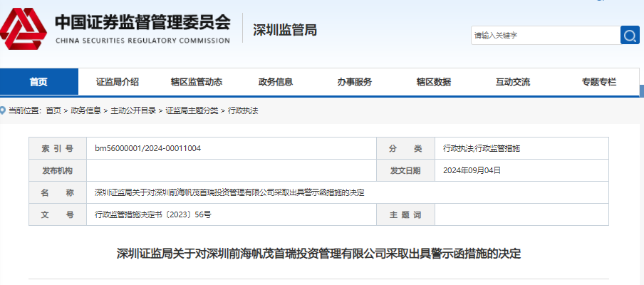Click the CHINA SECURITIES REGULATORY COMMISSION text
This screenshot has height=285, width=644.
(142, 41)
